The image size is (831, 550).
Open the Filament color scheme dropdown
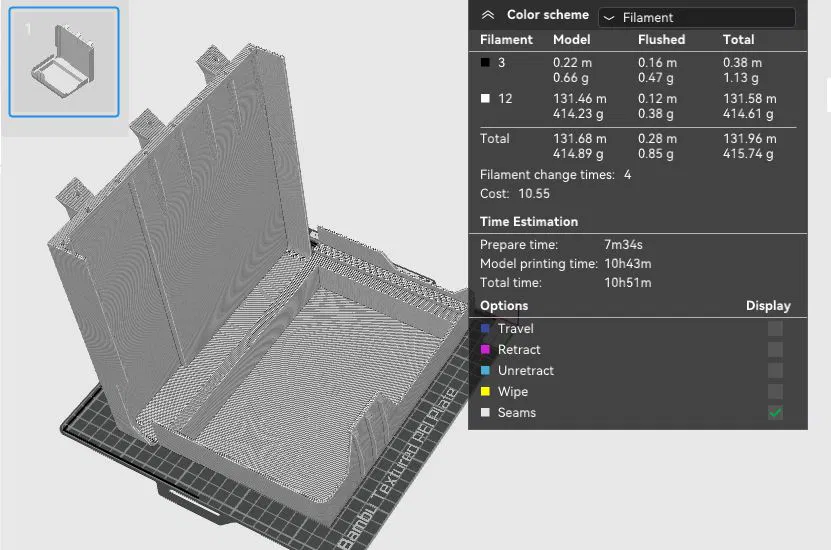pyautogui.click(x=696, y=17)
